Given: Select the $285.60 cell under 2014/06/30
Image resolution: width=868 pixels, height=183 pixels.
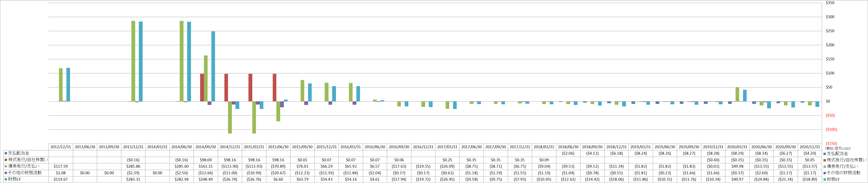Looking at the screenshot, I should (x=182, y=166).
